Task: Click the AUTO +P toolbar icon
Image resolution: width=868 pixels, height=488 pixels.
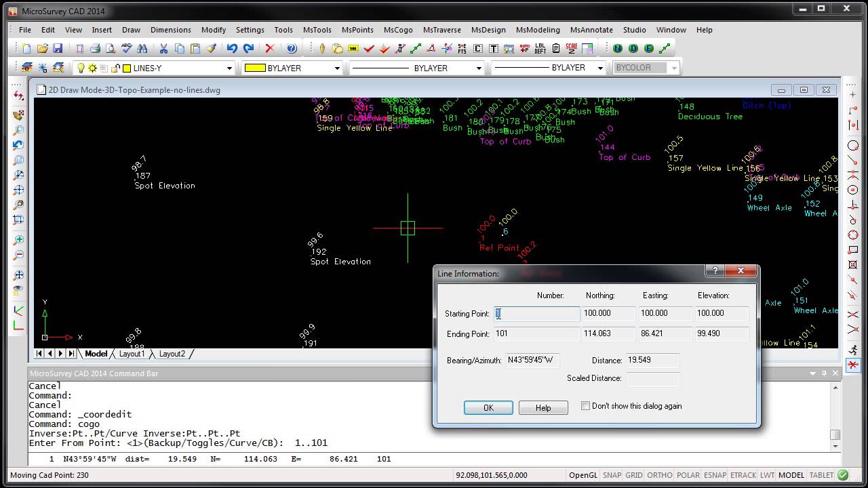Action: click(524, 49)
